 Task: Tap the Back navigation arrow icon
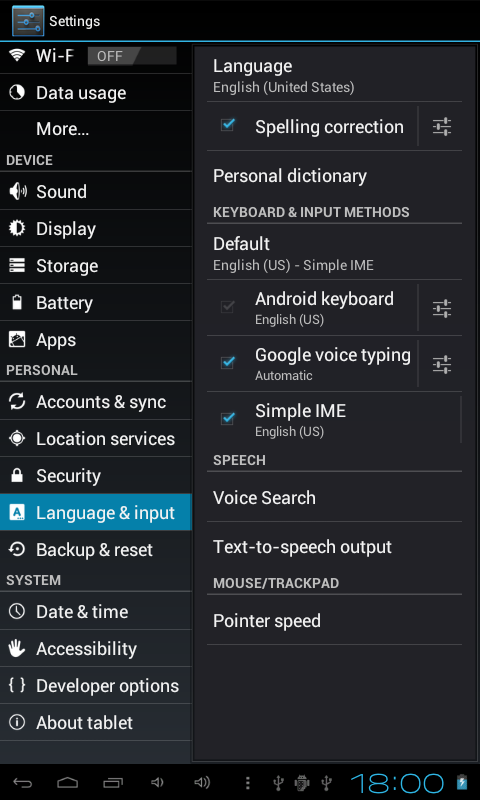pos(22,782)
